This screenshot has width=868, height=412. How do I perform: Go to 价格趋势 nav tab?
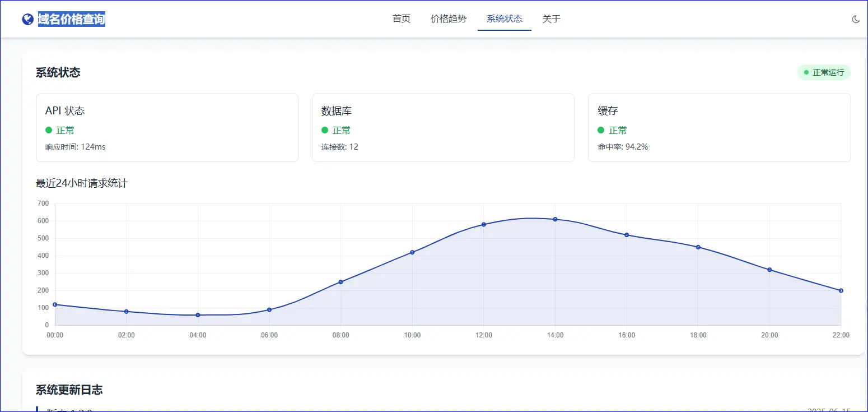(x=449, y=19)
